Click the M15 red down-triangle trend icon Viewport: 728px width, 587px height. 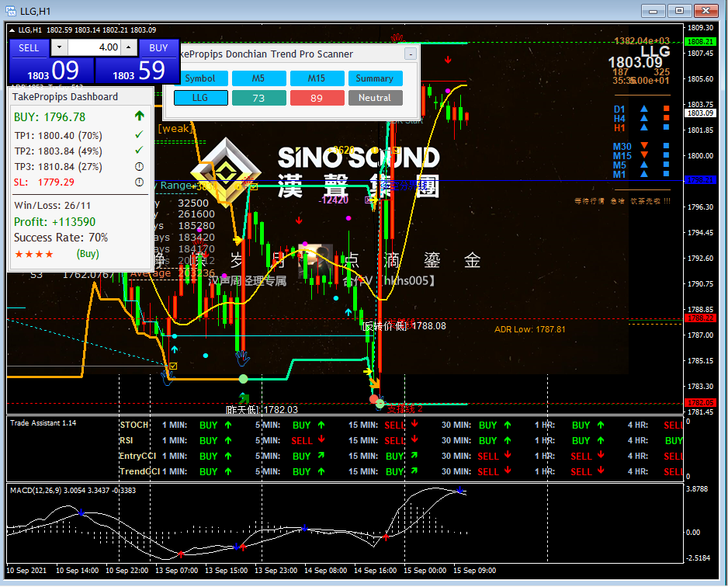click(644, 155)
